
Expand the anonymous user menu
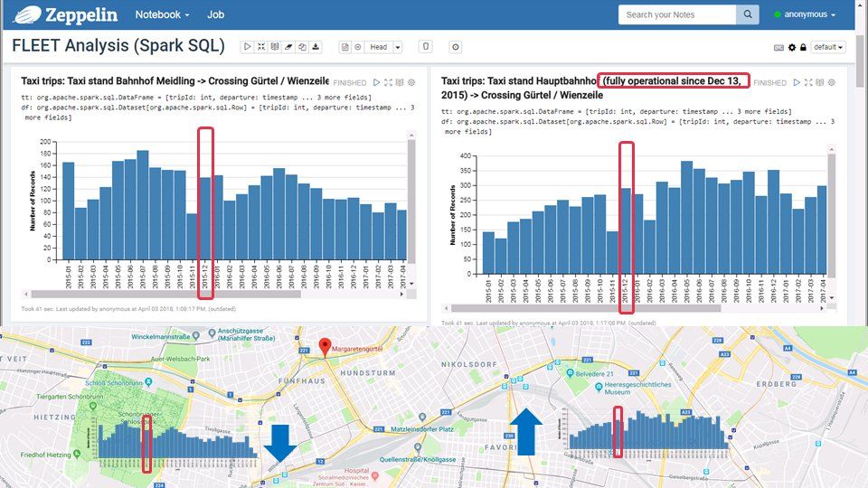tap(805, 14)
